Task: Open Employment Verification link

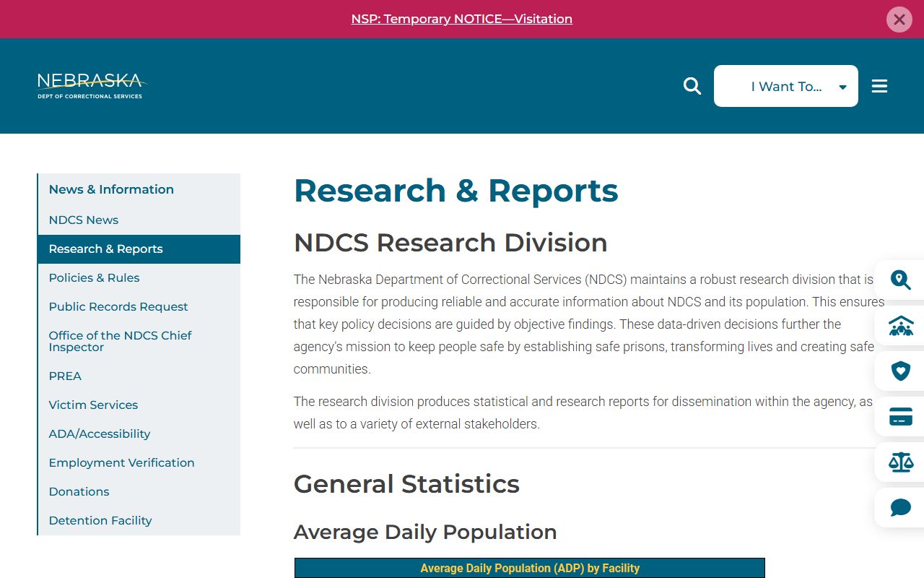Action: (x=122, y=462)
